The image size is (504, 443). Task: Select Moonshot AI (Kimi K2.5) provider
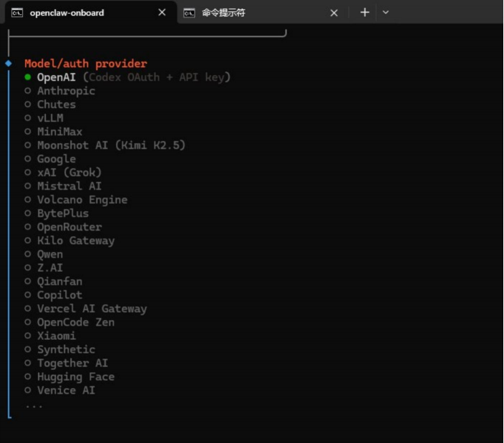[x=28, y=145]
